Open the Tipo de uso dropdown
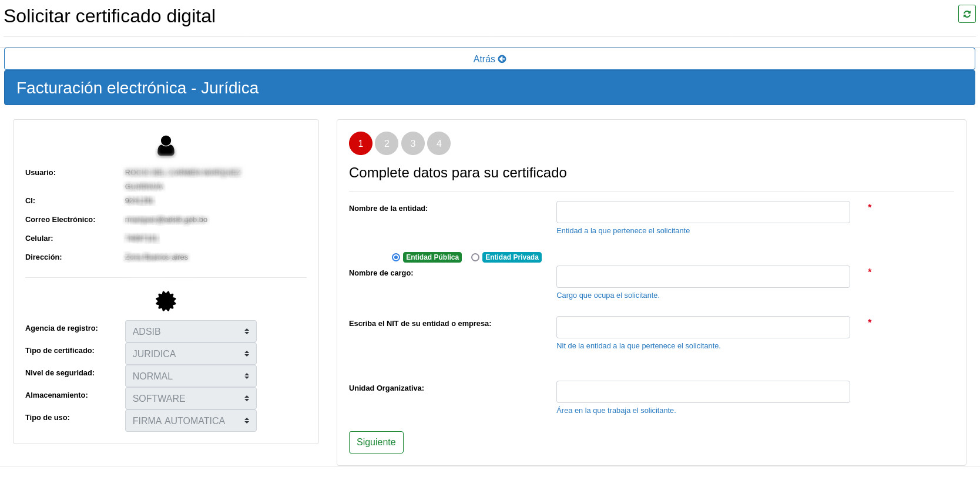The image size is (980, 477). click(x=190, y=421)
